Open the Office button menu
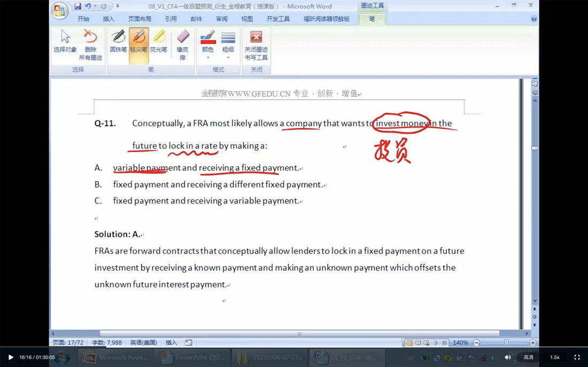This screenshot has height=367, width=588. [x=60, y=10]
